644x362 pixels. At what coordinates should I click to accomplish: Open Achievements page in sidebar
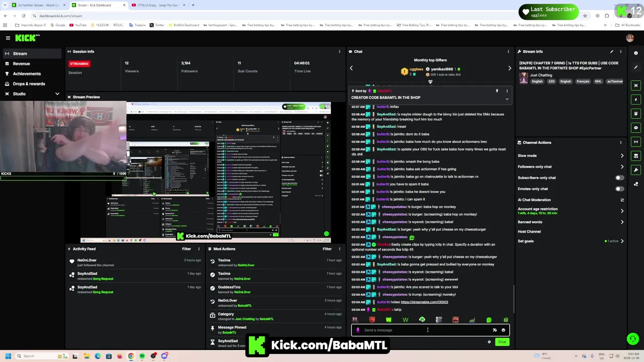(x=31, y=73)
